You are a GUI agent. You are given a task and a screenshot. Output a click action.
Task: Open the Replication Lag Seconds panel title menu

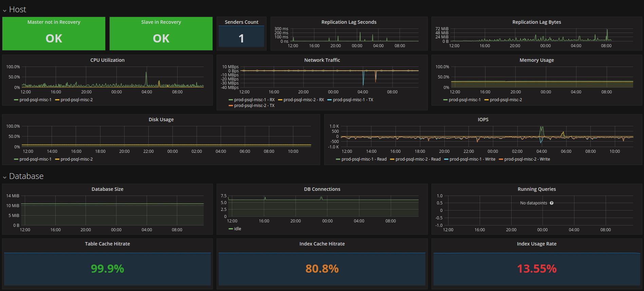tap(349, 22)
